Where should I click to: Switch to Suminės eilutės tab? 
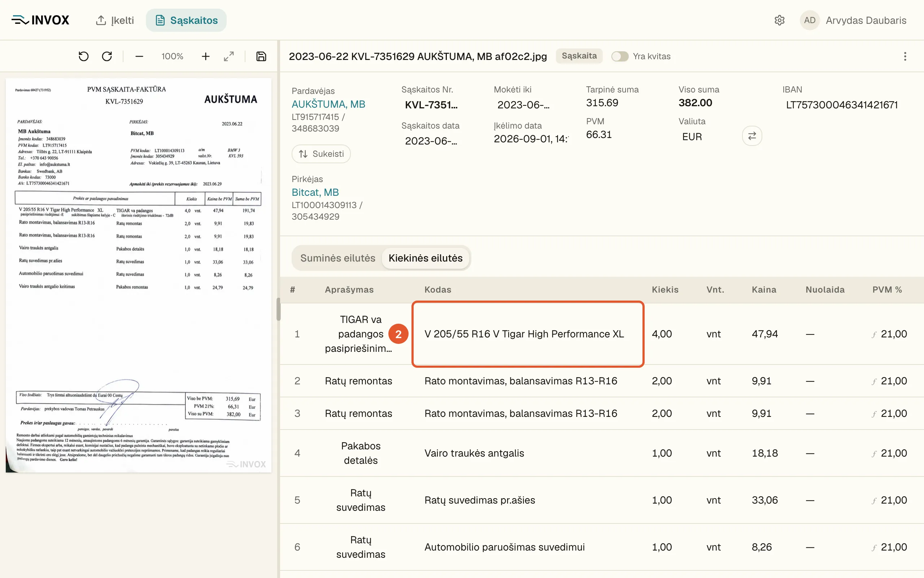pos(337,258)
